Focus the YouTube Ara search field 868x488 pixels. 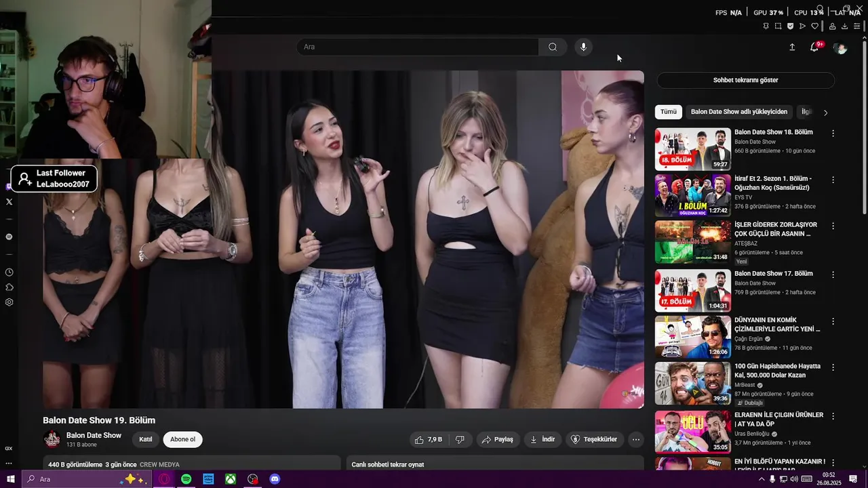point(418,47)
